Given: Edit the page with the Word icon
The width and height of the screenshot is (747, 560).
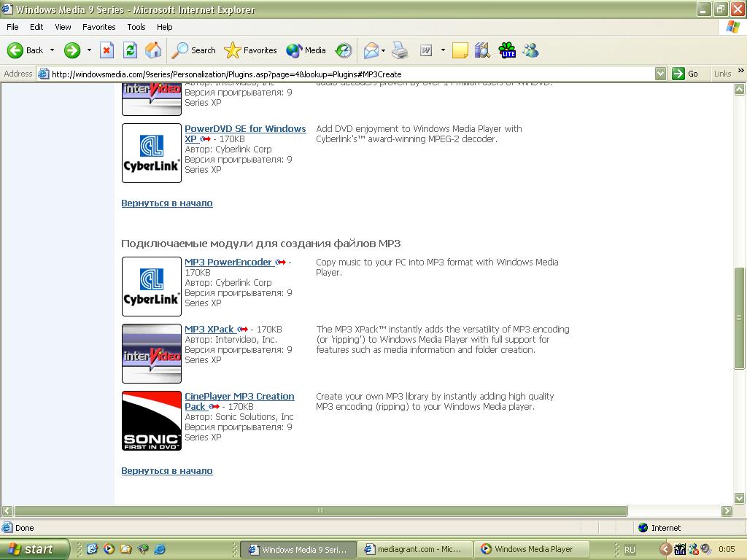Looking at the screenshot, I should [x=426, y=50].
